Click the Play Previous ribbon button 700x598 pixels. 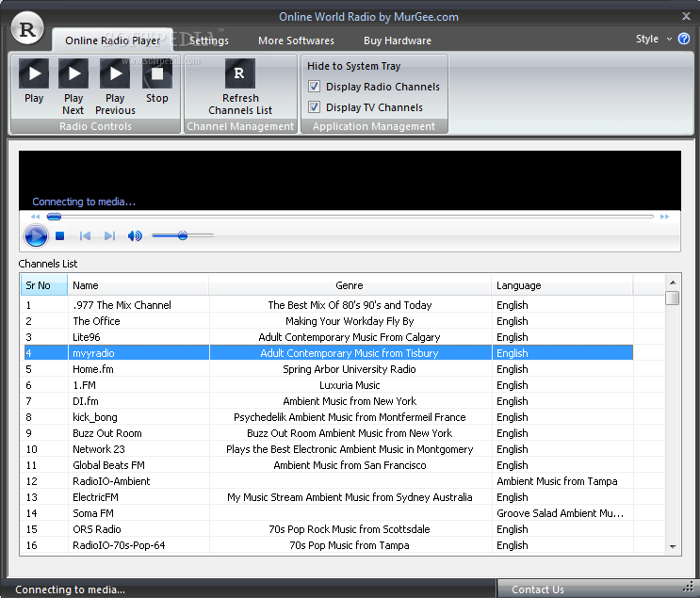coord(115,87)
